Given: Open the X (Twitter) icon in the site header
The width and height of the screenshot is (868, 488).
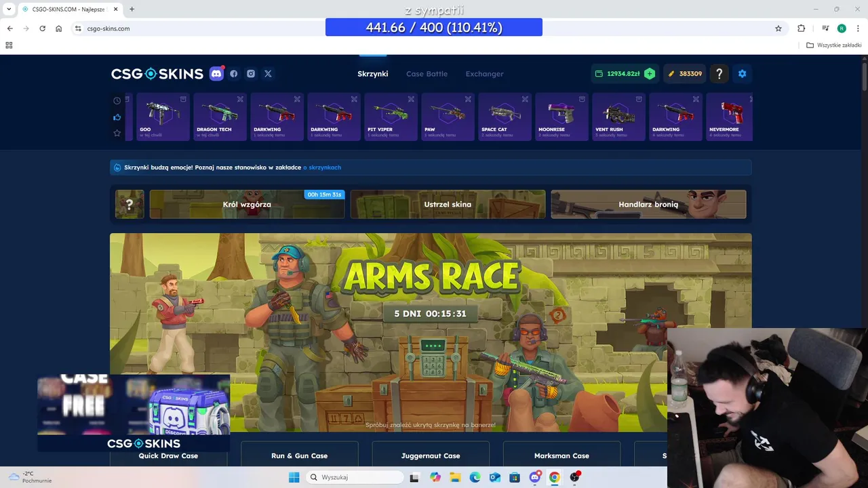Looking at the screenshot, I should click(268, 73).
